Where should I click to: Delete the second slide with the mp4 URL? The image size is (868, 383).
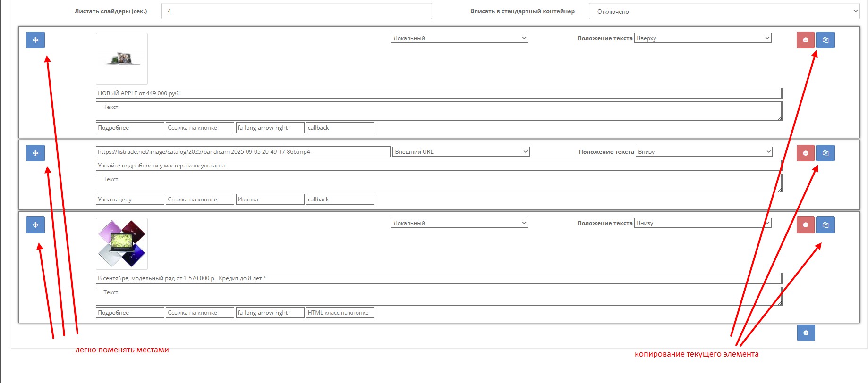click(805, 153)
